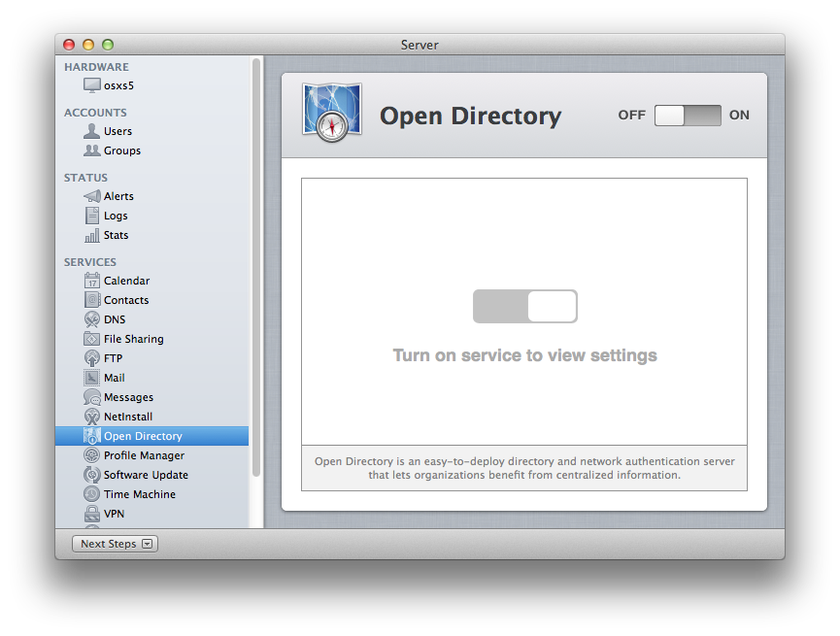Close the Server window
The width and height of the screenshot is (840, 636).
69,45
